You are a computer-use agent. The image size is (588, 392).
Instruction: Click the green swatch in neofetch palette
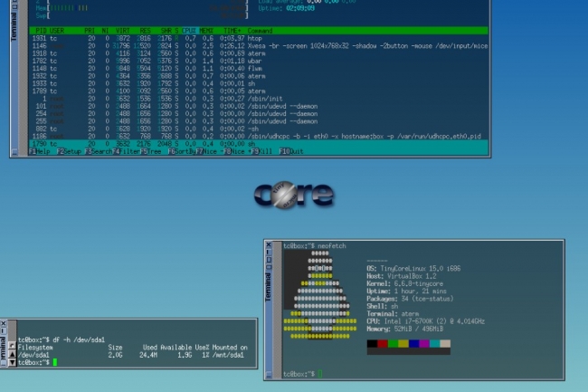tap(393, 344)
